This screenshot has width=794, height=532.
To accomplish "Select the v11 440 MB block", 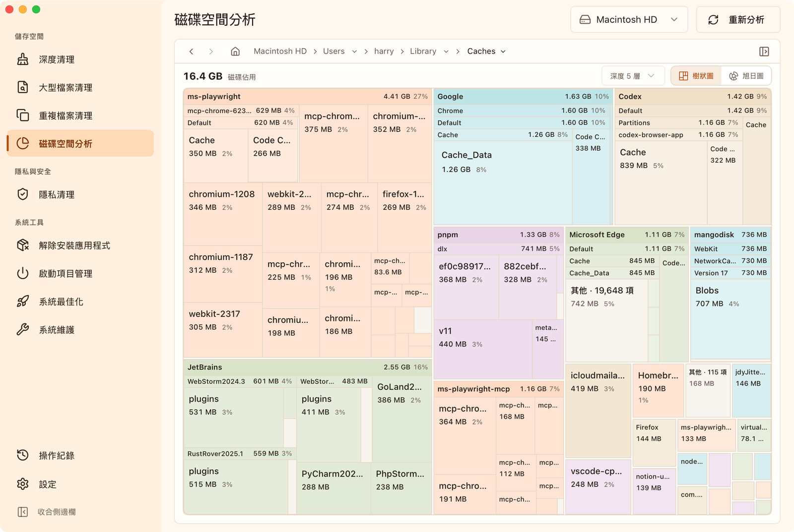I will [483, 350].
